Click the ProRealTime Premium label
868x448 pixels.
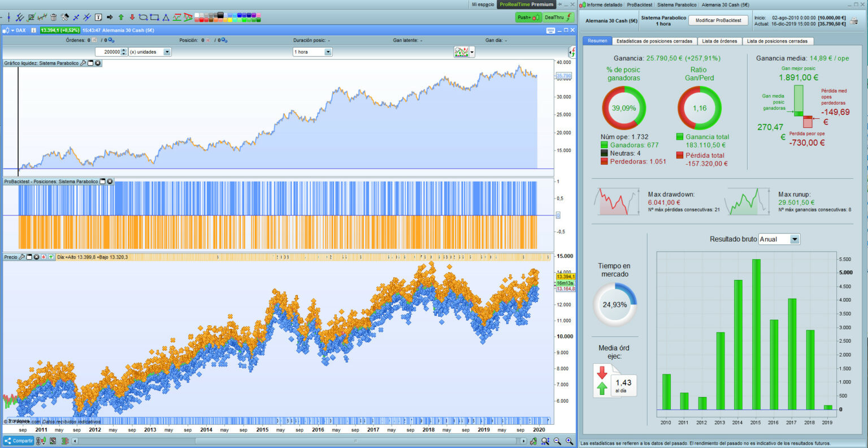coord(527,5)
